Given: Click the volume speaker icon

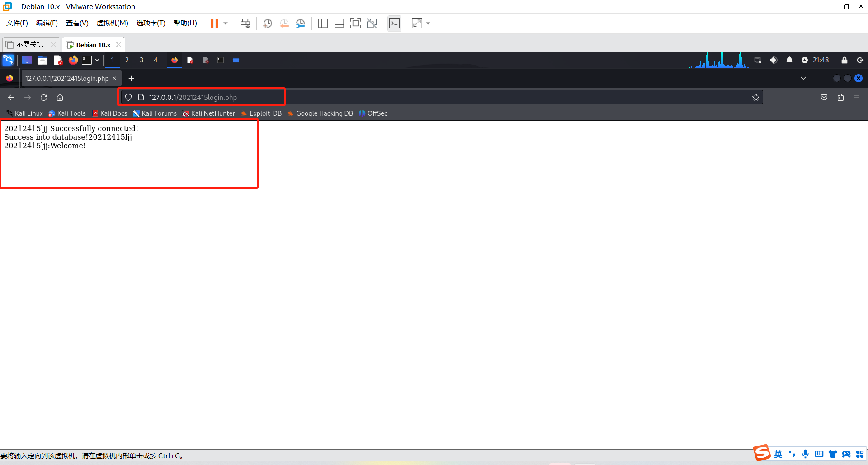Looking at the screenshot, I should pos(774,60).
